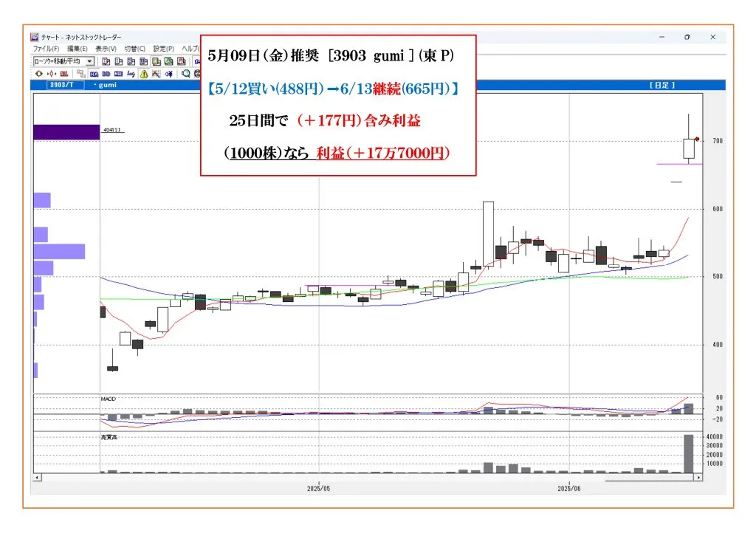Click the red curve on grid icon
Screen dimensions: 756x536
tap(157, 74)
